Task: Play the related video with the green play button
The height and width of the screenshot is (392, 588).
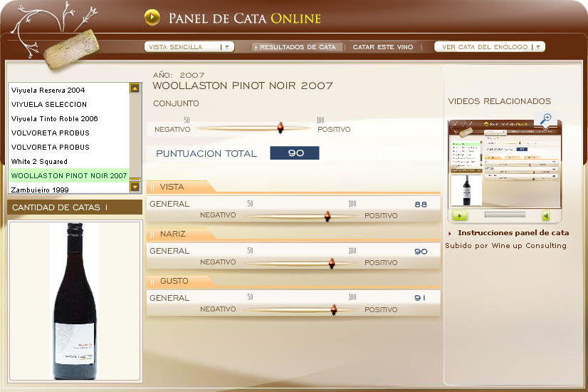Action: 460,215
